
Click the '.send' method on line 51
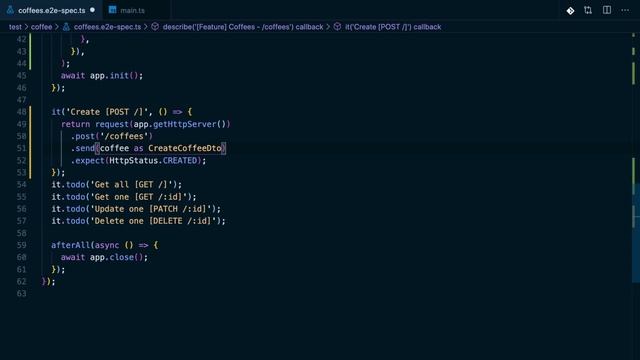[x=83, y=148]
